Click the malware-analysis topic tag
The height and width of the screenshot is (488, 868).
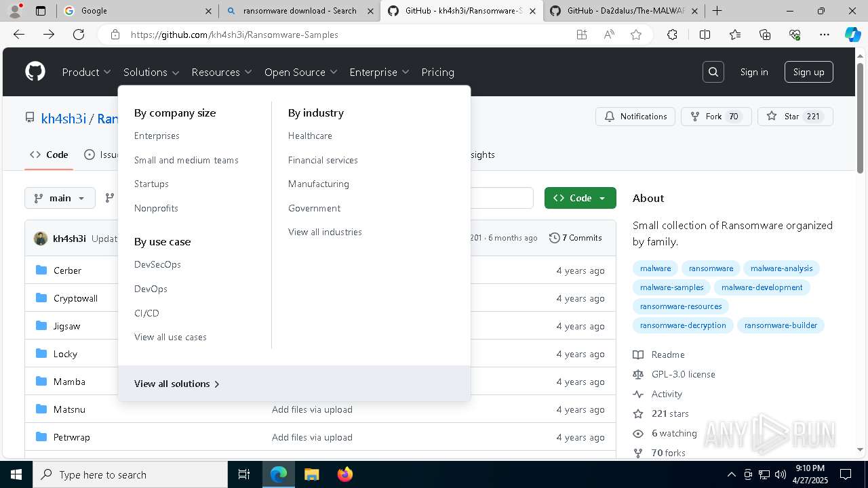point(781,268)
